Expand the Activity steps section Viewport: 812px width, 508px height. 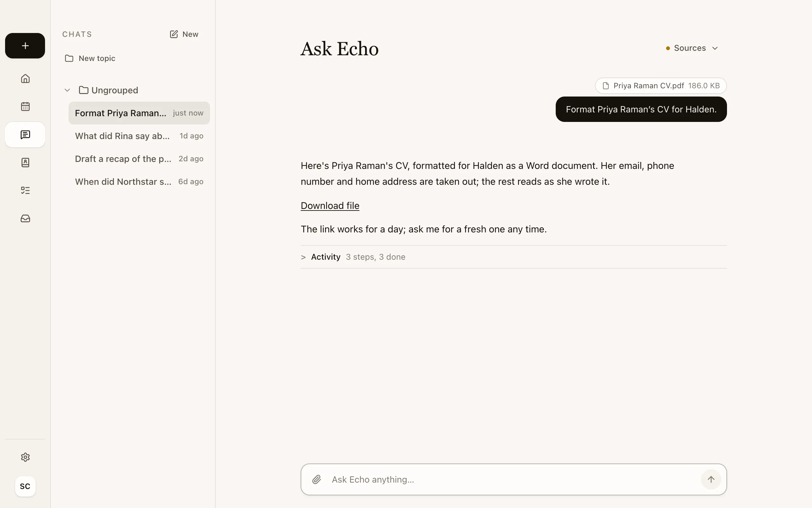[x=514, y=257]
